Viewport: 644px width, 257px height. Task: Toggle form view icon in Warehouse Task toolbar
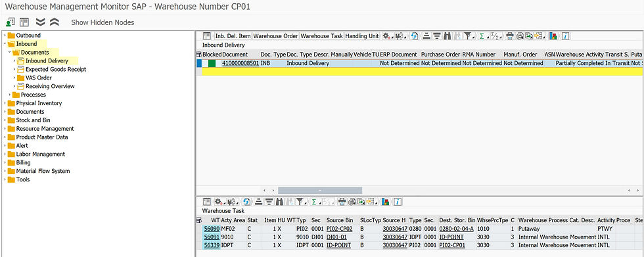click(206, 202)
